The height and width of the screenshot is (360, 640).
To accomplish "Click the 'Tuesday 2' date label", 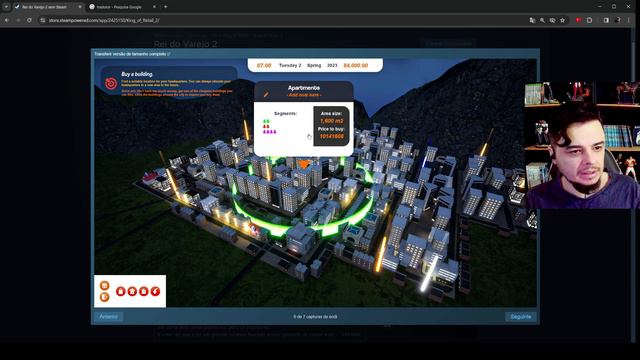I will pos(290,65).
